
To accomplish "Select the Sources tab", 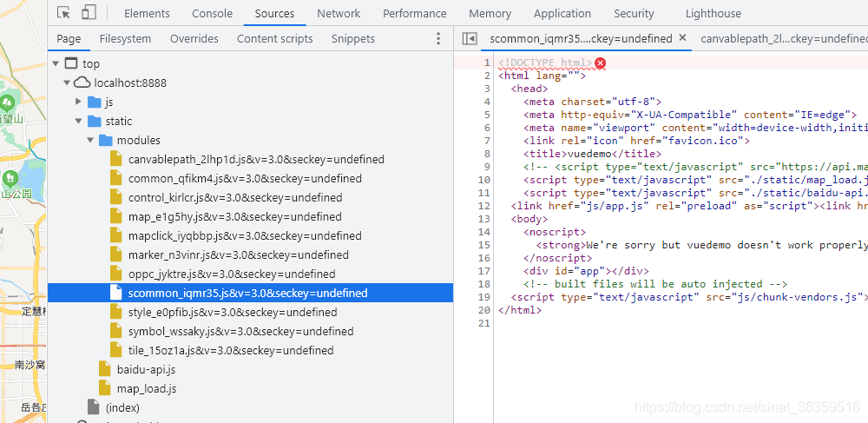I will click(x=274, y=13).
